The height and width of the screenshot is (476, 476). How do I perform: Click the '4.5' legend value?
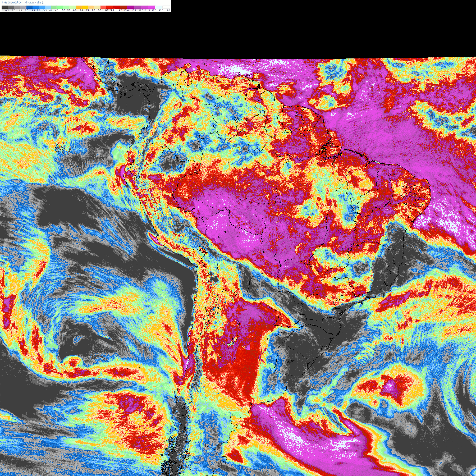[x=57, y=10]
